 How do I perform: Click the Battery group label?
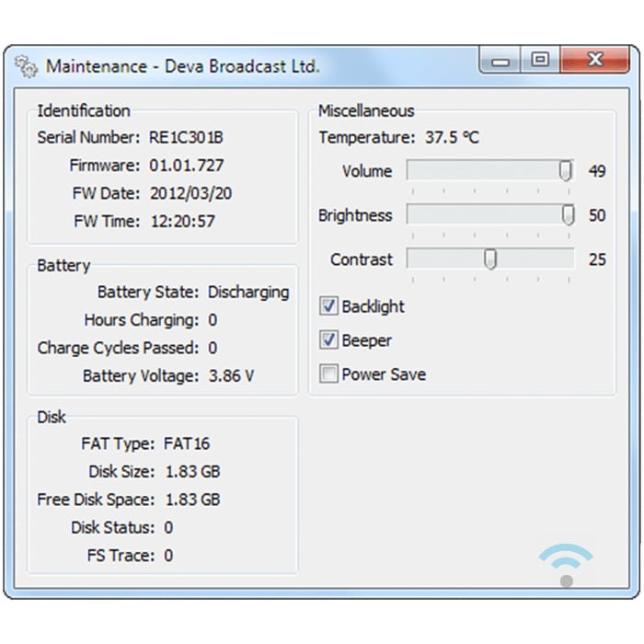coord(63,266)
